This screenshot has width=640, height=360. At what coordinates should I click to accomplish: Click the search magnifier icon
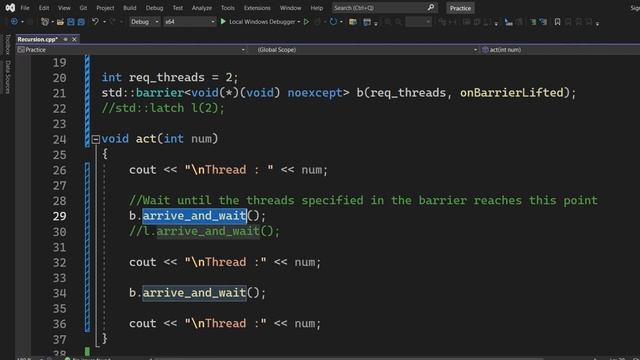[431, 7]
